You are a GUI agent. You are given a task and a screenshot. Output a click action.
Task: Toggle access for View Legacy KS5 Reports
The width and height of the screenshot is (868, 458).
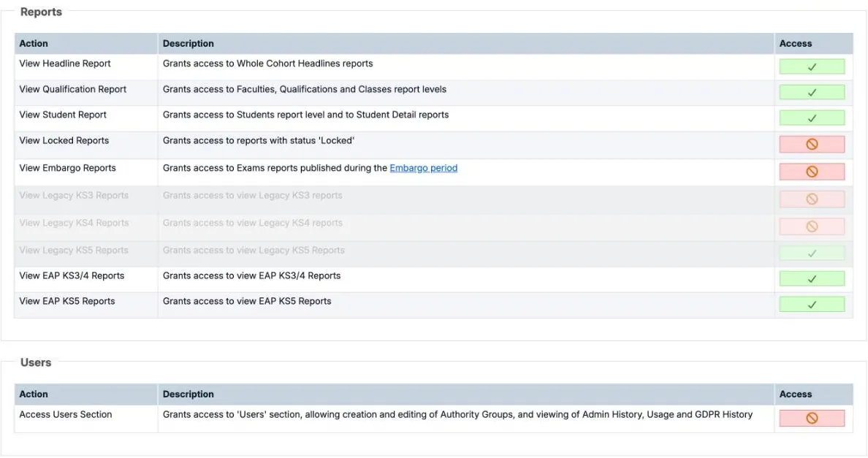pyautogui.click(x=812, y=253)
